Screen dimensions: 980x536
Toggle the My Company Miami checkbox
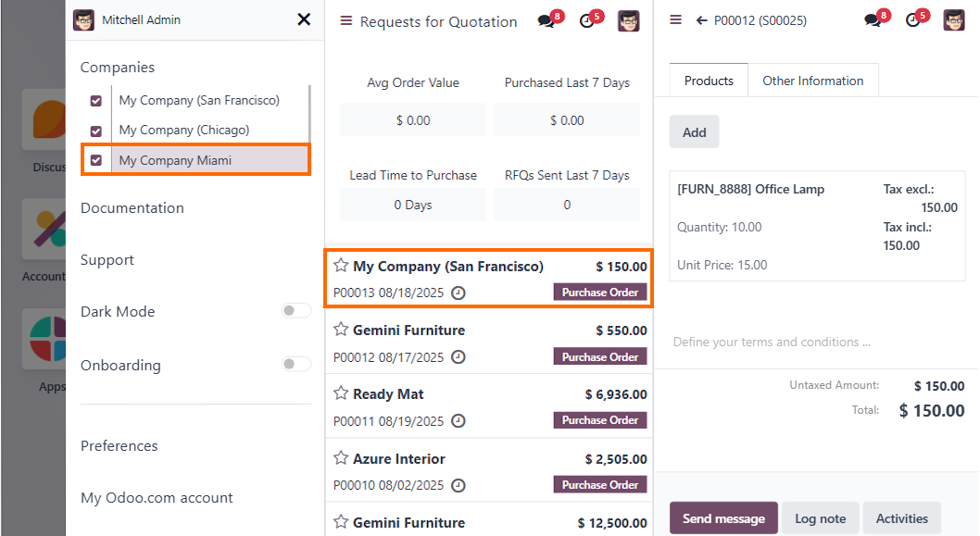point(95,160)
